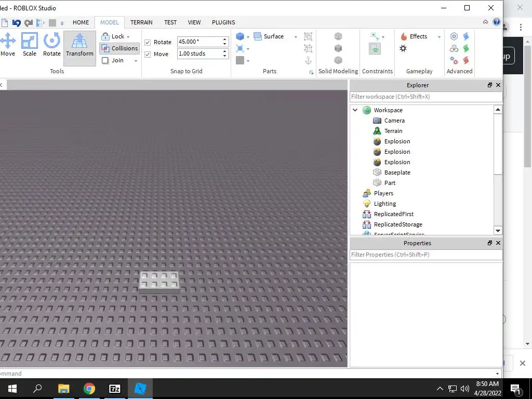Click the green script scroll icon

(x=466, y=48)
